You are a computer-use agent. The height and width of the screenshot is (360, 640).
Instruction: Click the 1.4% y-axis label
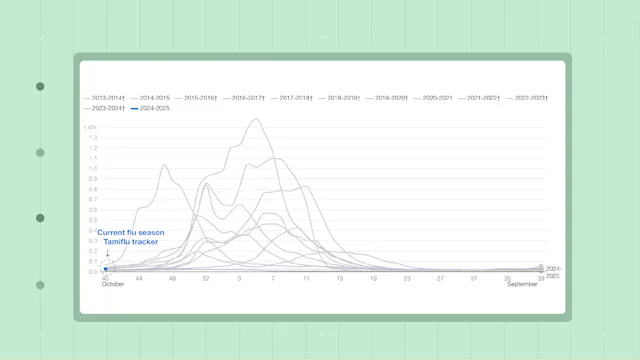pyautogui.click(x=90, y=127)
